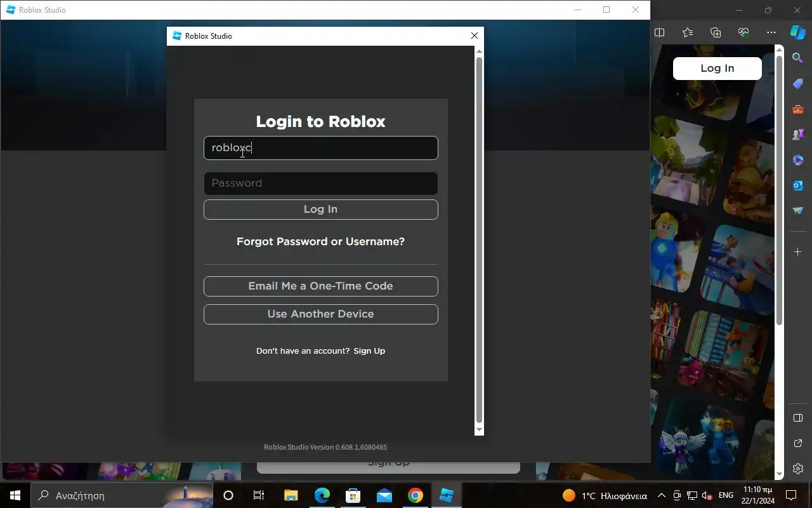Image resolution: width=812 pixels, height=508 pixels.
Task: Open the Windows Start menu
Action: click(x=15, y=495)
